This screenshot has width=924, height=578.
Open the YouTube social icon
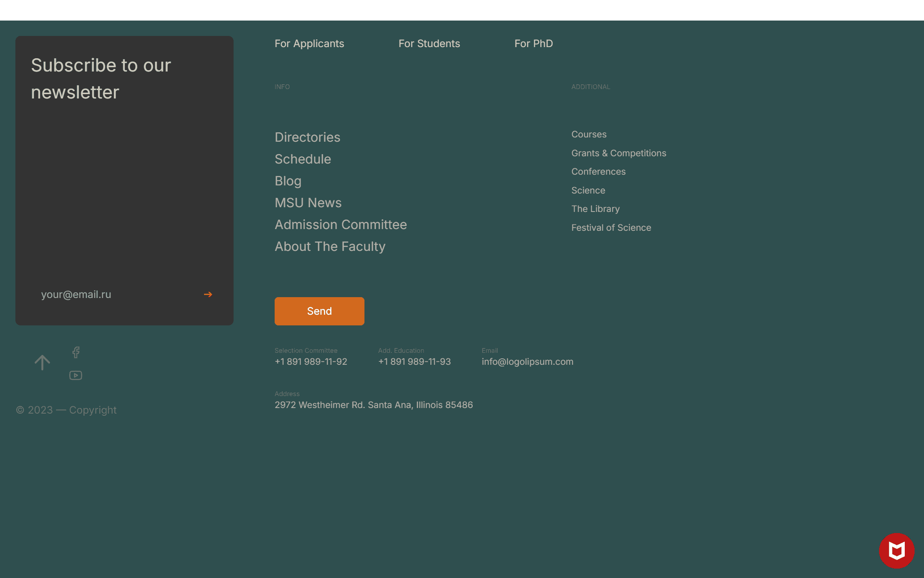tap(76, 375)
